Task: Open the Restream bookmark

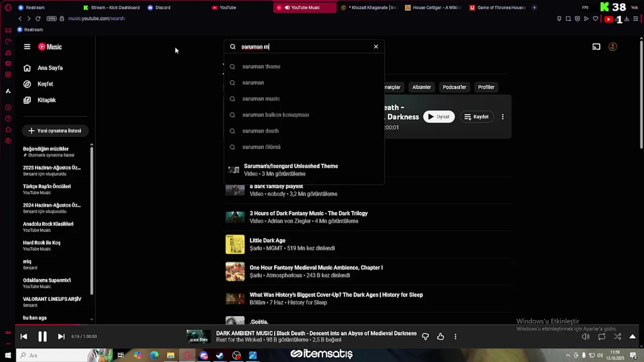Action: (x=30, y=30)
